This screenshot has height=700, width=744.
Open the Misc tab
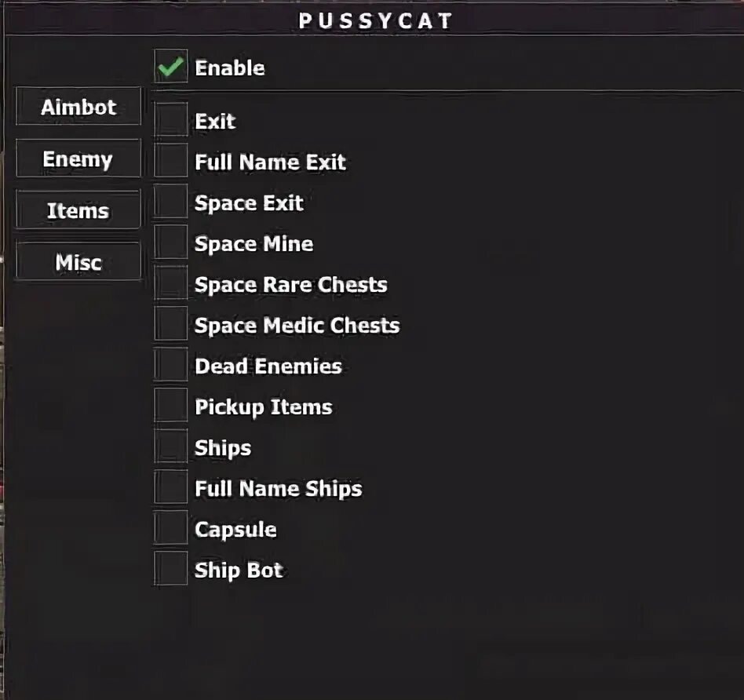pos(78,261)
